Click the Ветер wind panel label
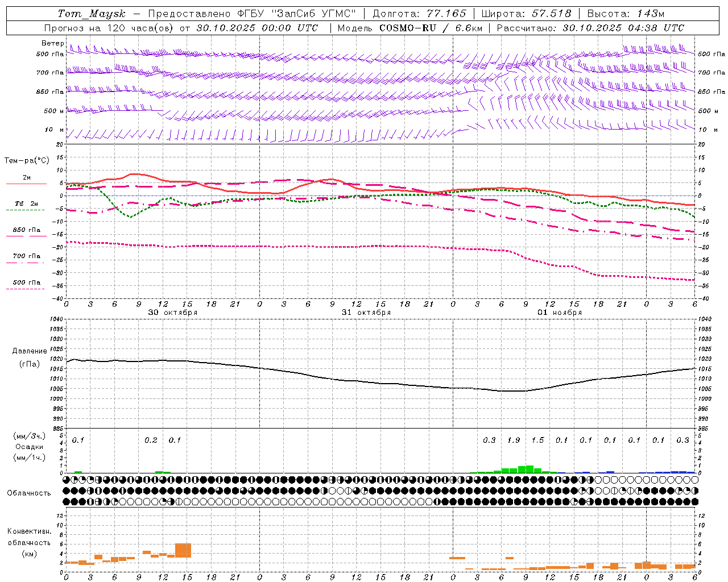The width and height of the screenshot is (728, 582). click(x=52, y=43)
